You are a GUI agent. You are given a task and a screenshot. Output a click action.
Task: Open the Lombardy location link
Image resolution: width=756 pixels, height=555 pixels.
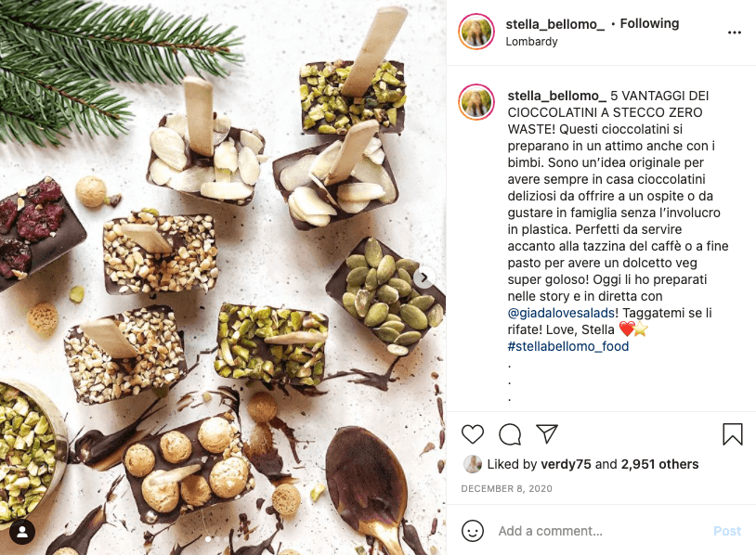[x=531, y=42]
